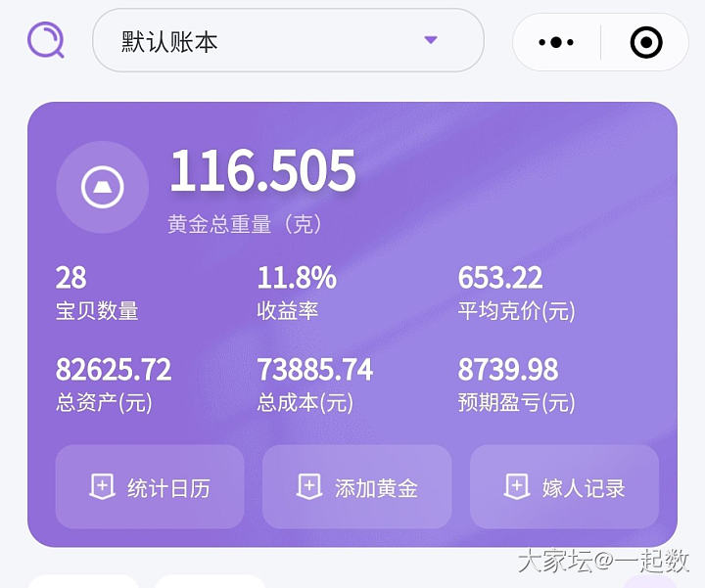Screen dimensions: 705x588
Task: Tap the 11.8% 收益率 figure
Action: click(x=297, y=278)
